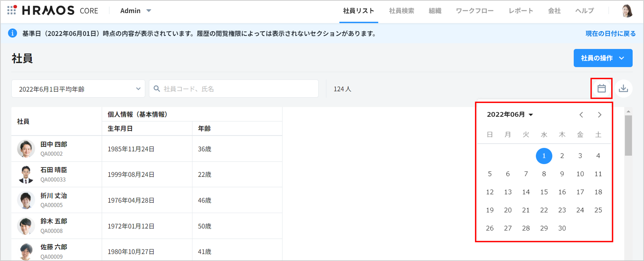Expand the 2022年6月1日平均年齢 list dropdown
Viewport: 644px width, 261px height.
(x=78, y=89)
